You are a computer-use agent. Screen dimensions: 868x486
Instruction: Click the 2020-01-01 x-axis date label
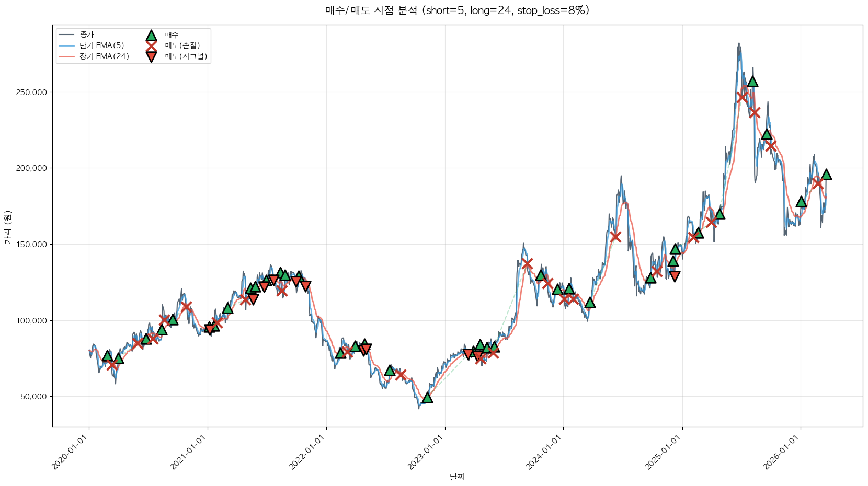(70, 453)
